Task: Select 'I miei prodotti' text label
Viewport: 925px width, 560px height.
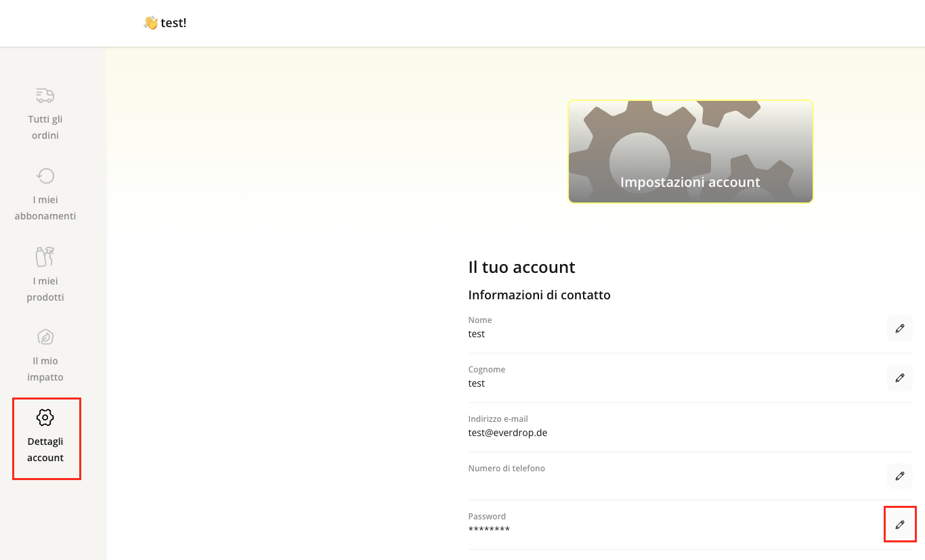Action: 45,289
